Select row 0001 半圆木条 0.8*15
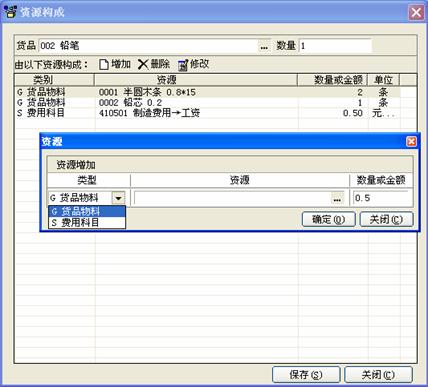The width and height of the screenshot is (428, 387). [208, 92]
